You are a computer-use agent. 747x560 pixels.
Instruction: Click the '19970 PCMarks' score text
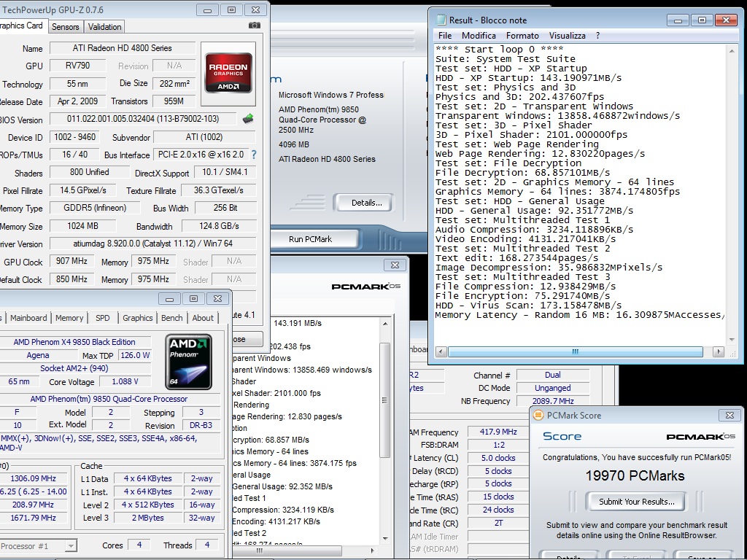click(x=635, y=475)
